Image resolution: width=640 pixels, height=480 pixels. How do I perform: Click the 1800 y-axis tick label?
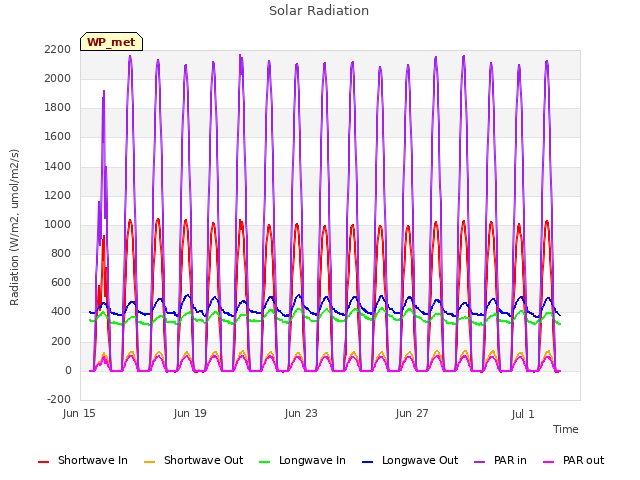pos(58,108)
